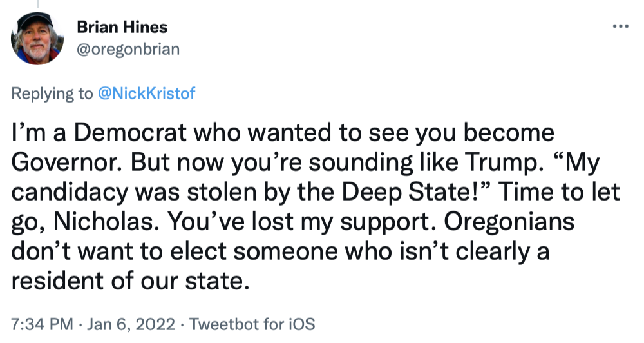
Task: Click the word "Governor" in the tweet
Action: tap(63, 162)
